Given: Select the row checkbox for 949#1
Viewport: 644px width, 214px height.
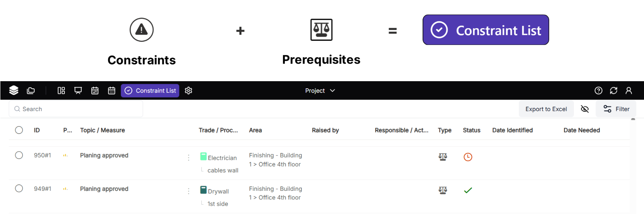Looking at the screenshot, I should pyautogui.click(x=19, y=189).
